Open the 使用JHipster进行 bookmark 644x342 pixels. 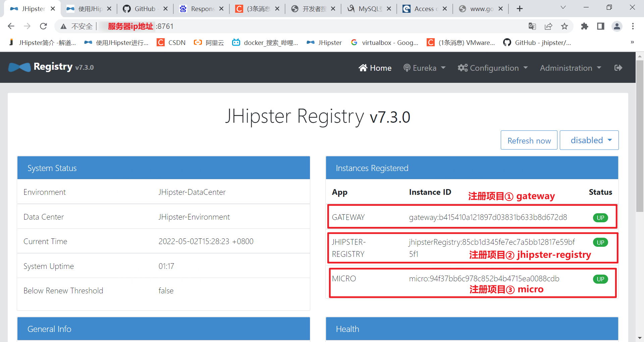116,43
